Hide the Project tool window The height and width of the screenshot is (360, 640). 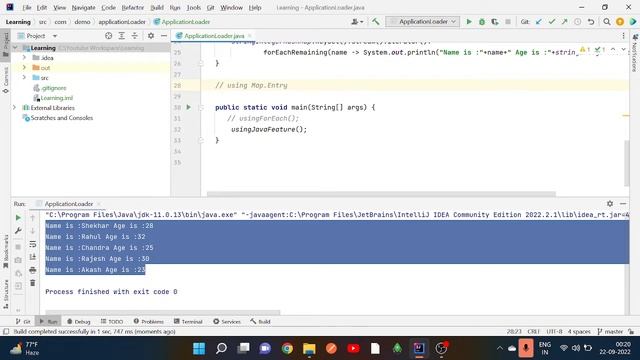[164, 36]
